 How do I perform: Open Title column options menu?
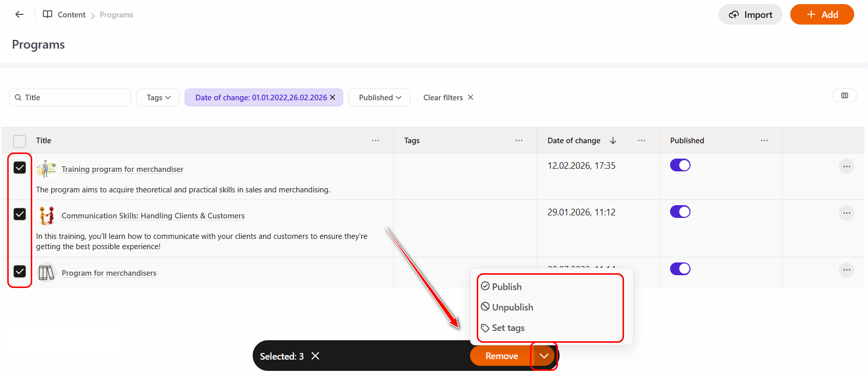click(x=375, y=140)
